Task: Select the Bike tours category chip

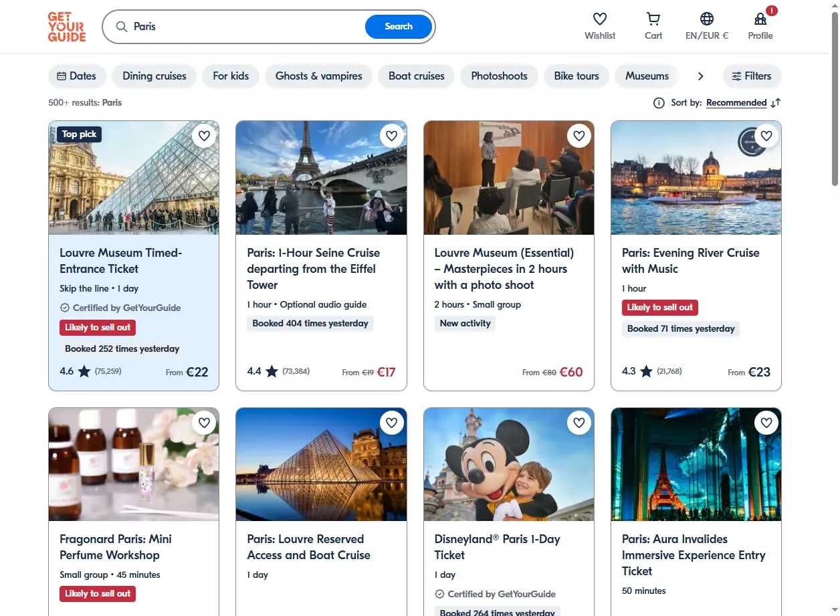Action: (x=576, y=76)
